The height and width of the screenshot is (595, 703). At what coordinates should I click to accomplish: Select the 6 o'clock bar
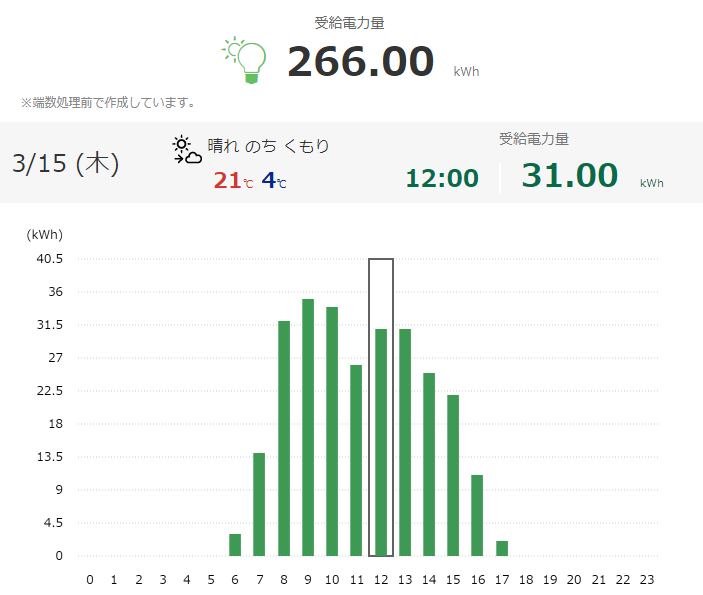tap(235, 545)
